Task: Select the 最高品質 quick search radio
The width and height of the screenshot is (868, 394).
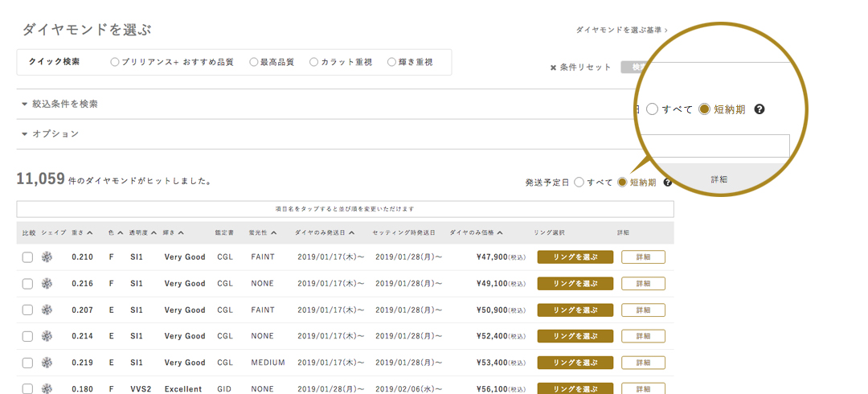Action: (253, 62)
